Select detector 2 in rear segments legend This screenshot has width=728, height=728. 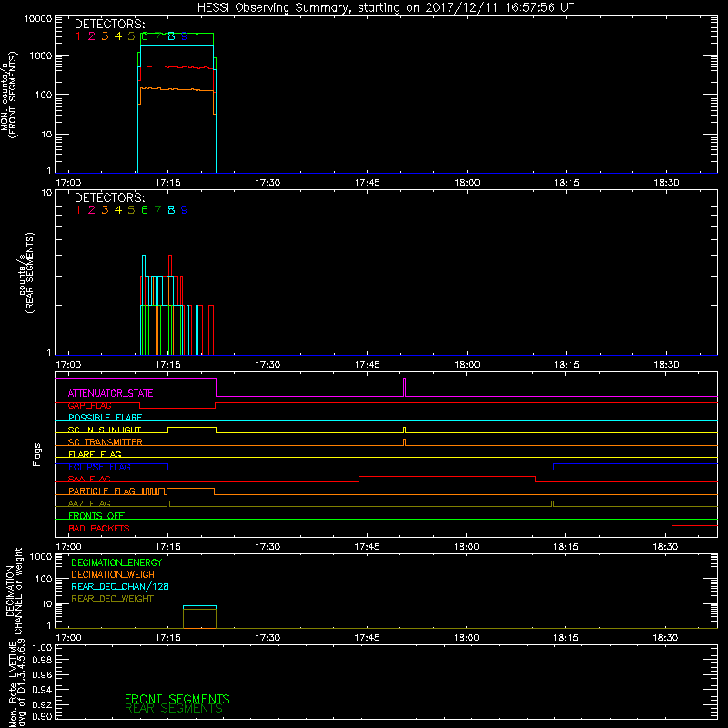coord(92,210)
